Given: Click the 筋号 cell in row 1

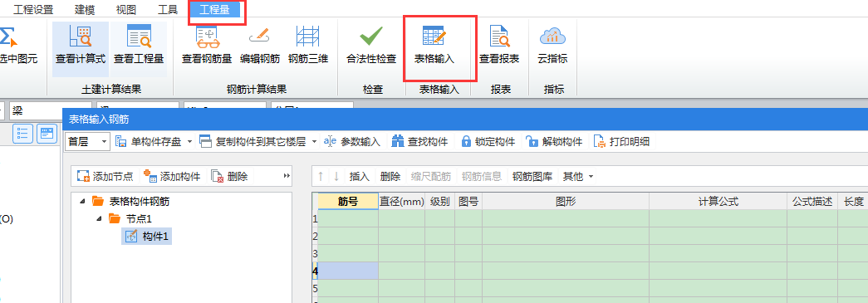Looking at the screenshot, I should pos(348,219).
